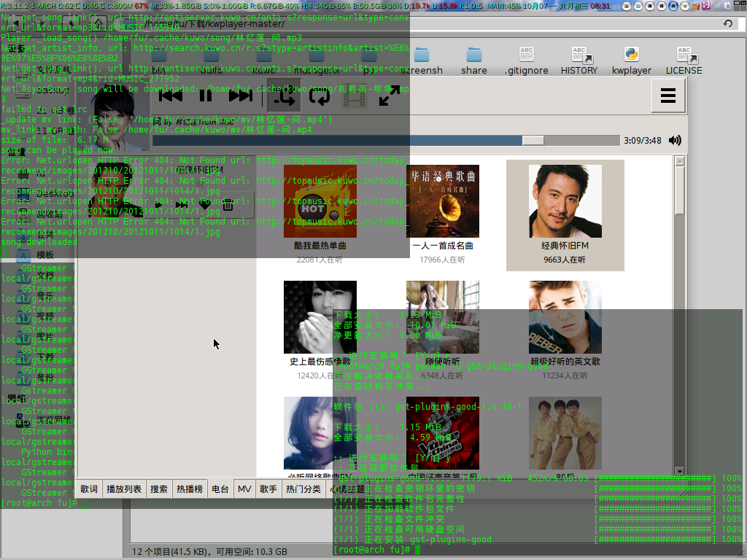Switch to the 播放列表 tab

click(x=124, y=489)
